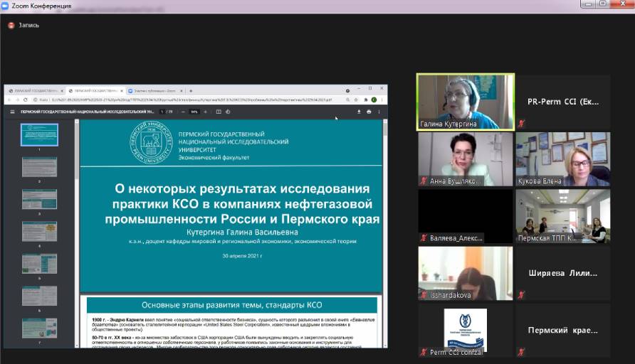Toggle the PDF sidebar hamburger menu

click(x=12, y=112)
